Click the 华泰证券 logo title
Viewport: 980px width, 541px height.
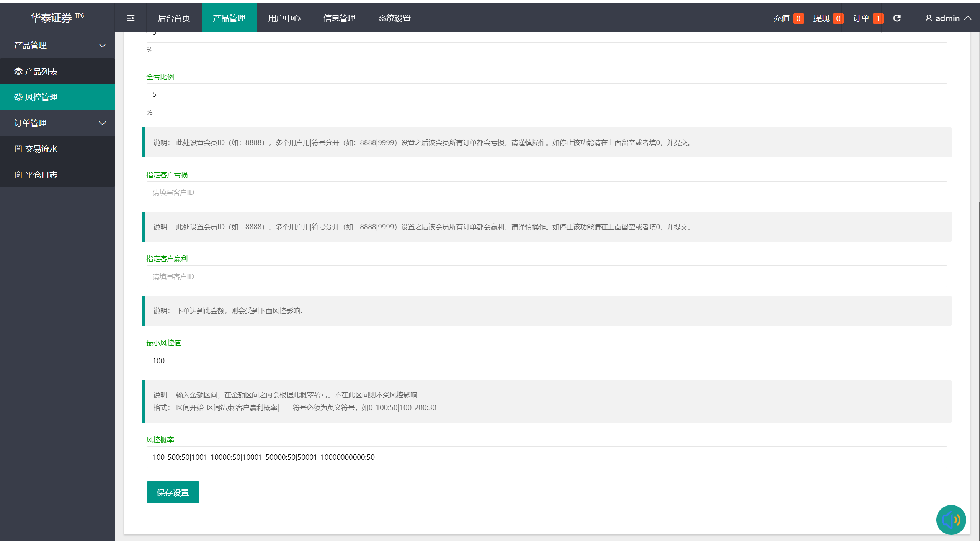(x=51, y=18)
